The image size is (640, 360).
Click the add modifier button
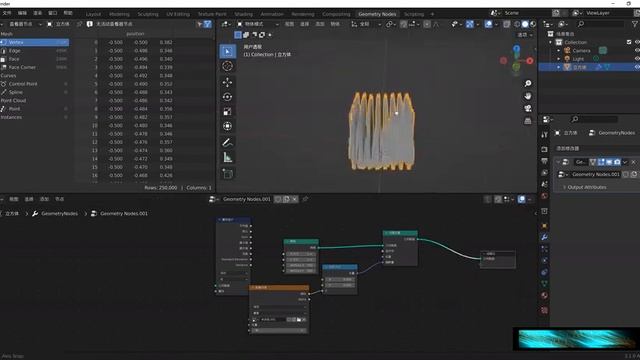click(596, 149)
